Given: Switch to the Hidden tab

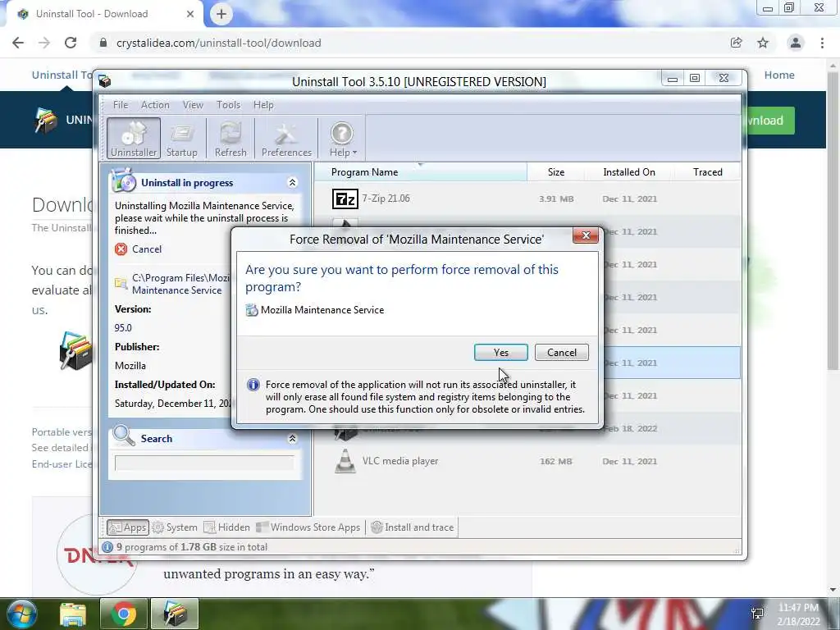Looking at the screenshot, I should 227,527.
